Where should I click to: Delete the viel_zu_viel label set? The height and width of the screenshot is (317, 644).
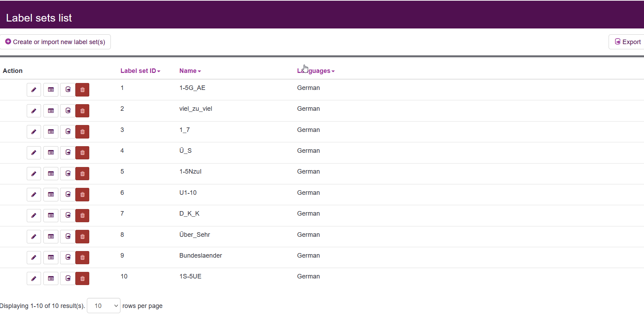tap(82, 111)
